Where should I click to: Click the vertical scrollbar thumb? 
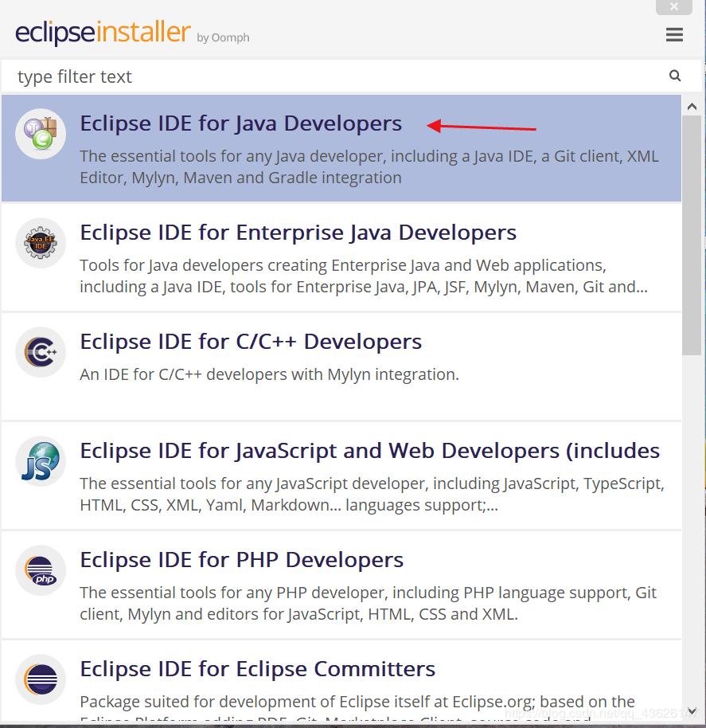tap(692, 236)
